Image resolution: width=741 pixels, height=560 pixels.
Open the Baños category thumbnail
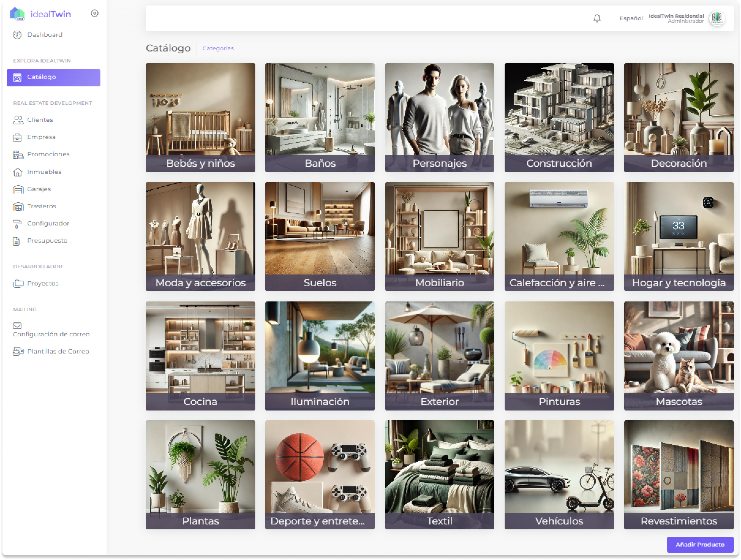click(x=320, y=117)
